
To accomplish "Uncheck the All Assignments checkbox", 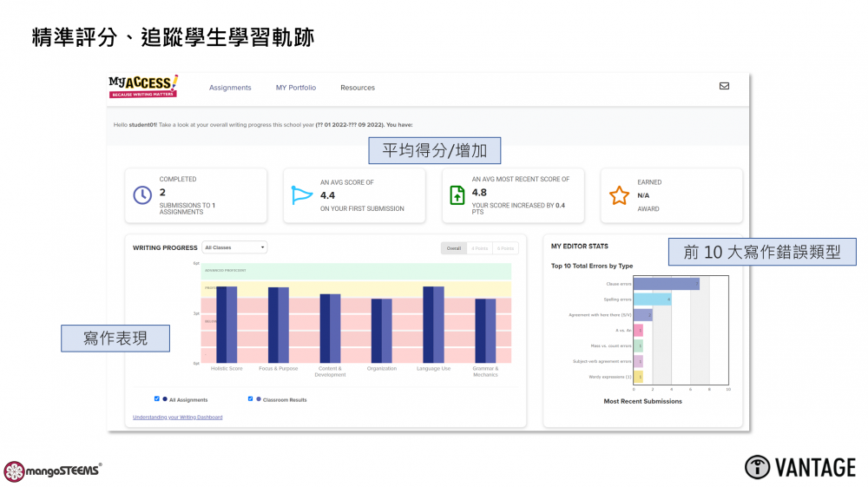I will (157, 399).
